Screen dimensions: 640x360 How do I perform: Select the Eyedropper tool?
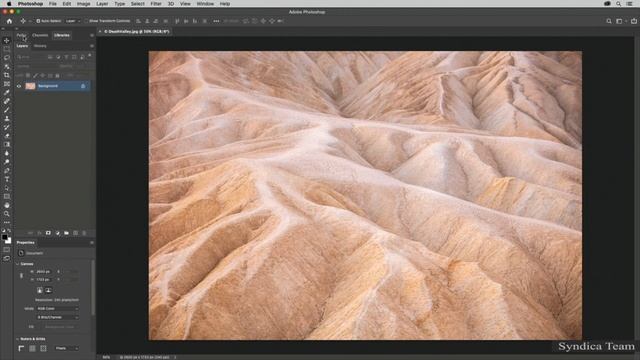click(x=7, y=92)
